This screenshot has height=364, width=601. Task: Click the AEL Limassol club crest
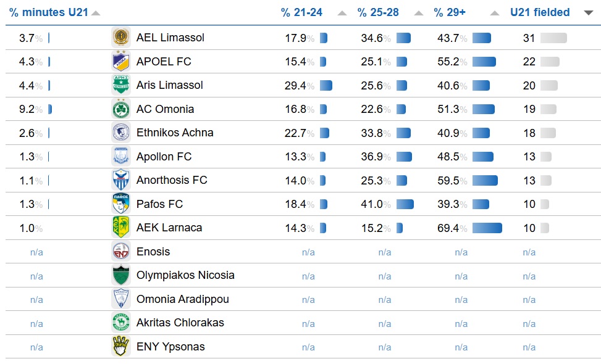[121, 38]
